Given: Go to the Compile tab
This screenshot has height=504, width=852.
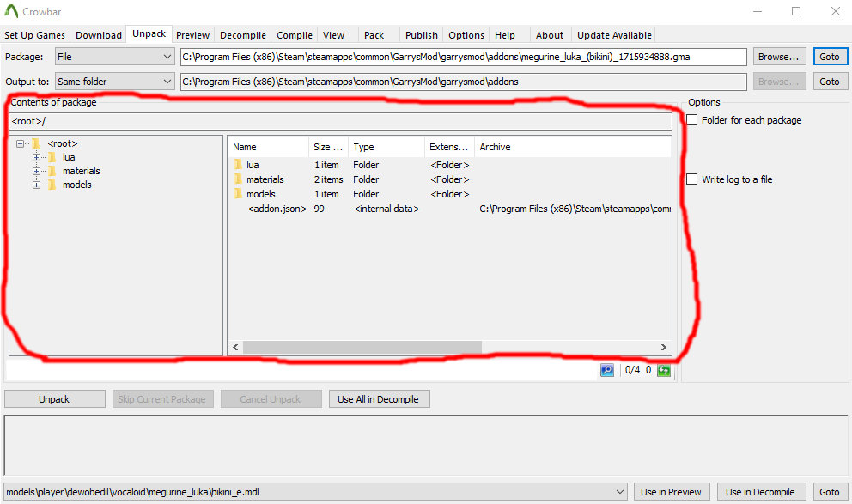Looking at the screenshot, I should [x=295, y=35].
